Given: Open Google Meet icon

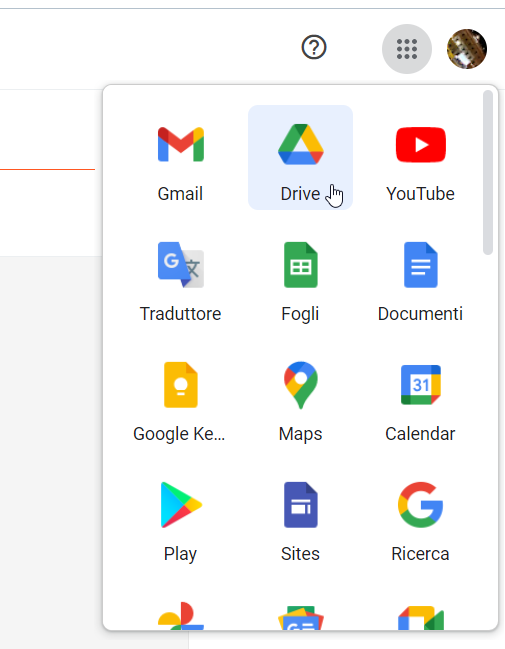Looking at the screenshot, I should pyautogui.click(x=421, y=618).
